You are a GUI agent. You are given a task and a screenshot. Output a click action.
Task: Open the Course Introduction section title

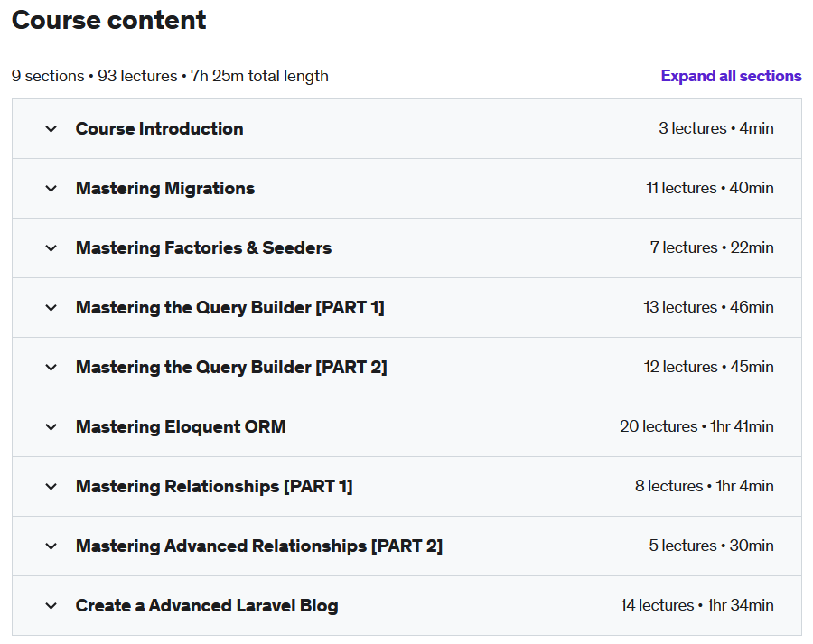click(x=159, y=128)
